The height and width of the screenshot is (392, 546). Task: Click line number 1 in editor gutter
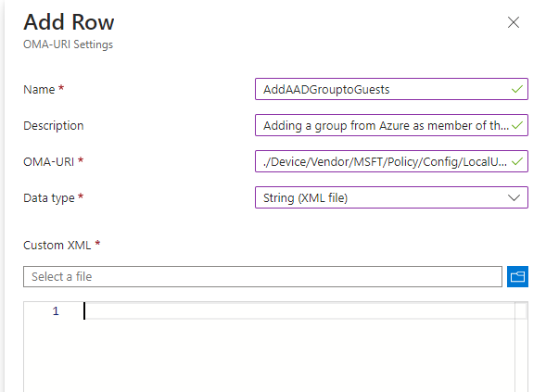(x=56, y=310)
